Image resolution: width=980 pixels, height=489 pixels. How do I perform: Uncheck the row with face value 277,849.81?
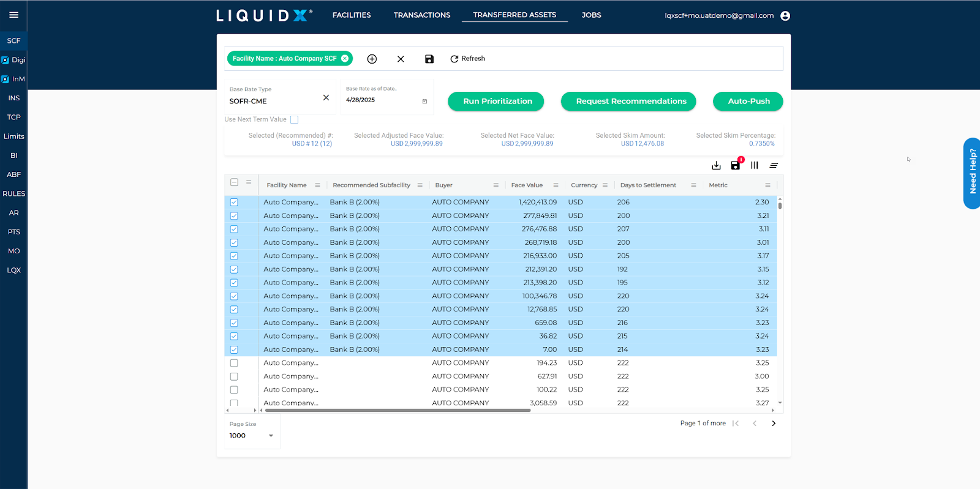pyautogui.click(x=234, y=216)
